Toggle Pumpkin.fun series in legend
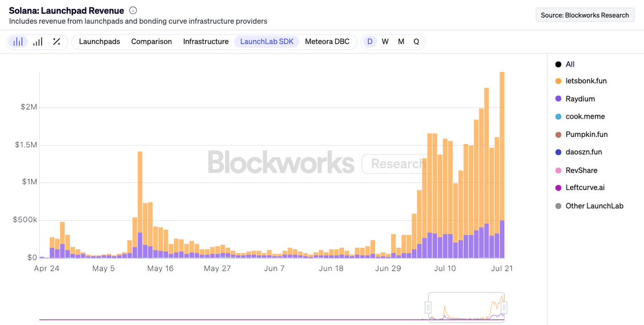Image resolution: width=644 pixels, height=325 pixels. click(581, 134)
